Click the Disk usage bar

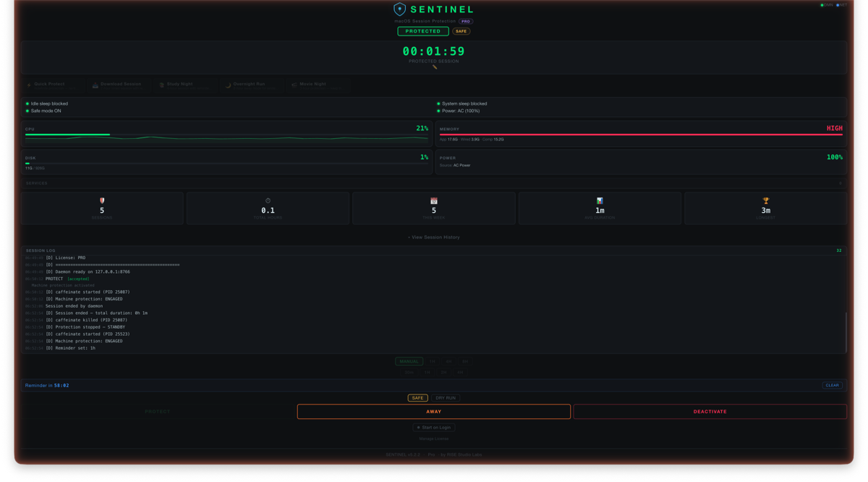226,164
